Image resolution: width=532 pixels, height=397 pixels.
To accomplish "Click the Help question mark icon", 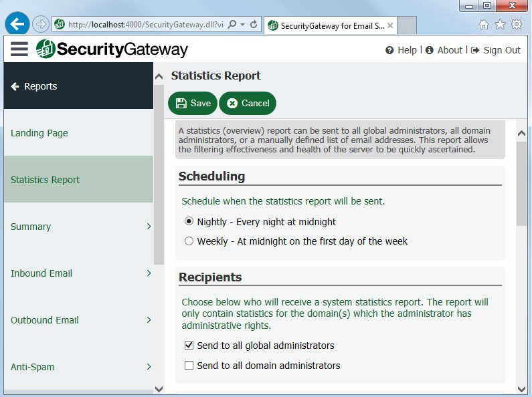I will pyautogui.click(x=389, y=50).
